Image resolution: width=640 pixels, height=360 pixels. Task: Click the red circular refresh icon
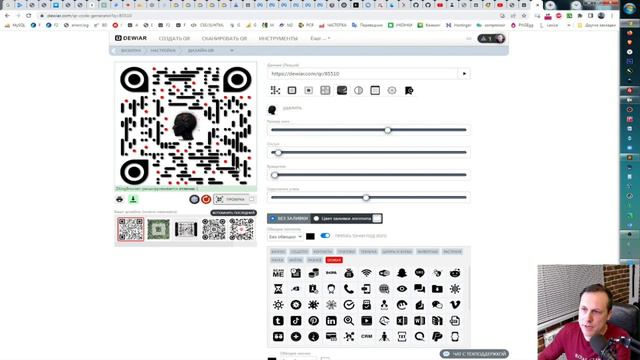(206, 199)
